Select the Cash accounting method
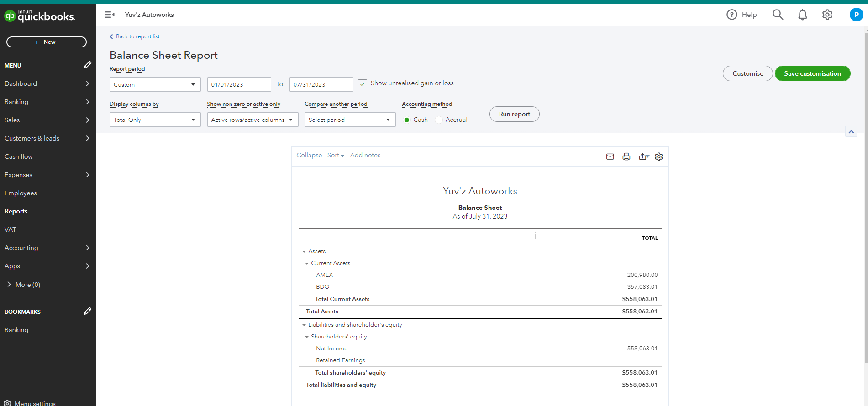This screenshot has height=406, width=868. pos(407,120)
